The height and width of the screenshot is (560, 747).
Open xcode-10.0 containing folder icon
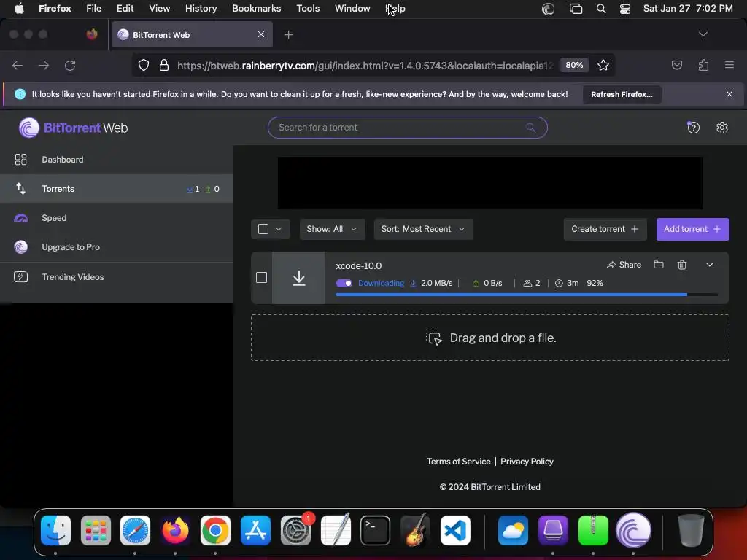point(659,264)
